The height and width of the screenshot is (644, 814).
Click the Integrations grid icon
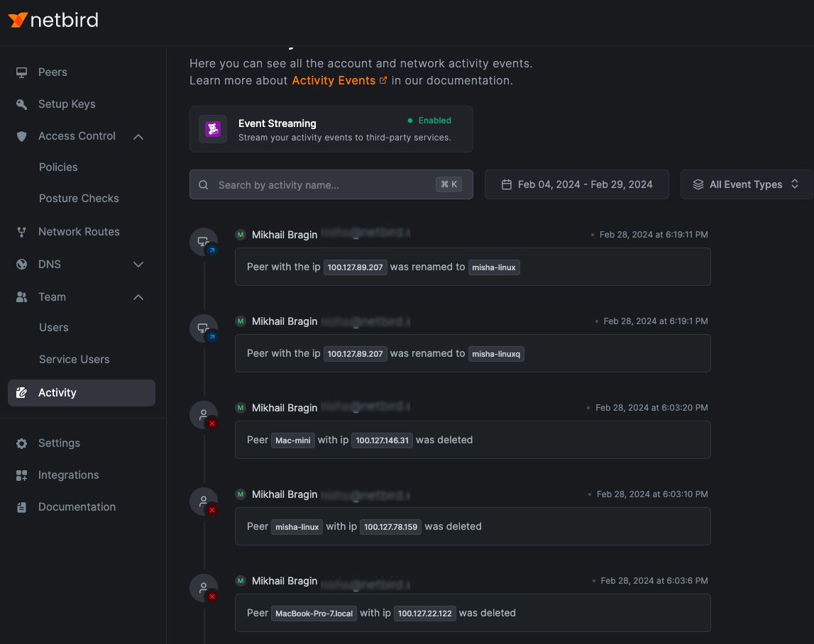tap(22, 475)
